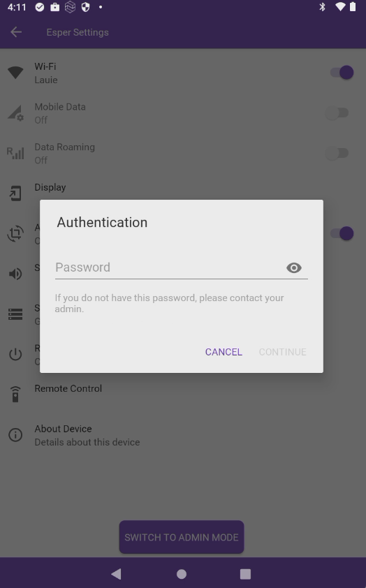
Task: Click the About Device info icon
Action: pyautogui.click(x=15, y=435)
